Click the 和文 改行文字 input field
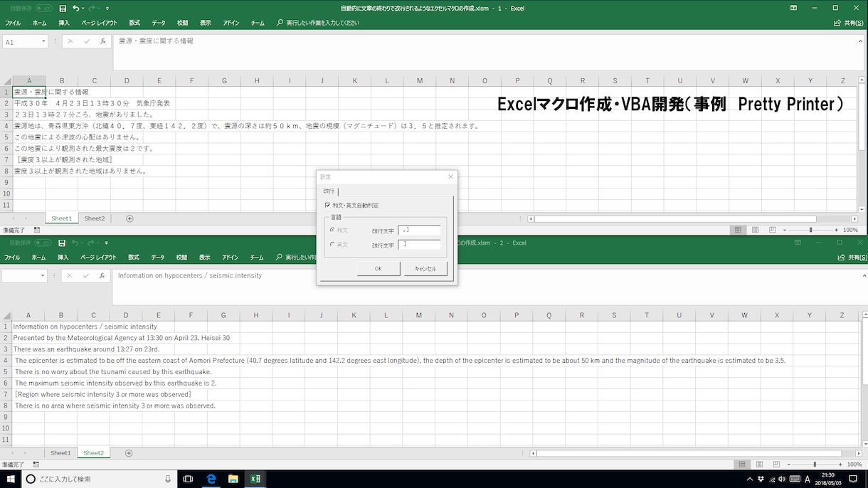Viewport: 868px width, 488px height. point(419,230)
